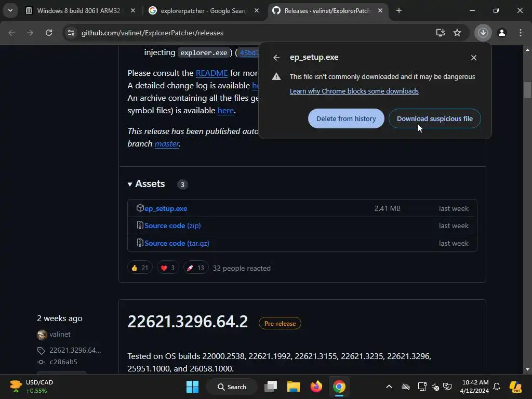
Task: Close the explorerpatcher Google Search tab
Action: pyautogui.click(x=257, y=10)
